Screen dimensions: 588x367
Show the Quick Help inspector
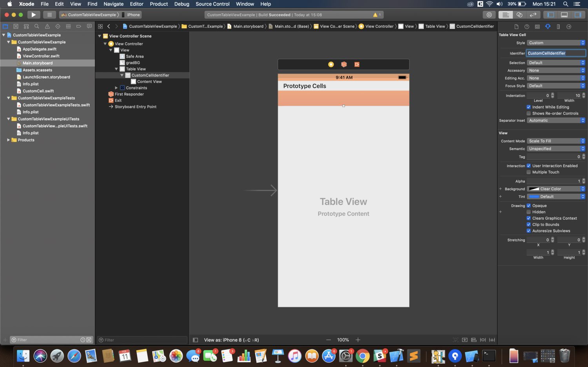[527, 27]
